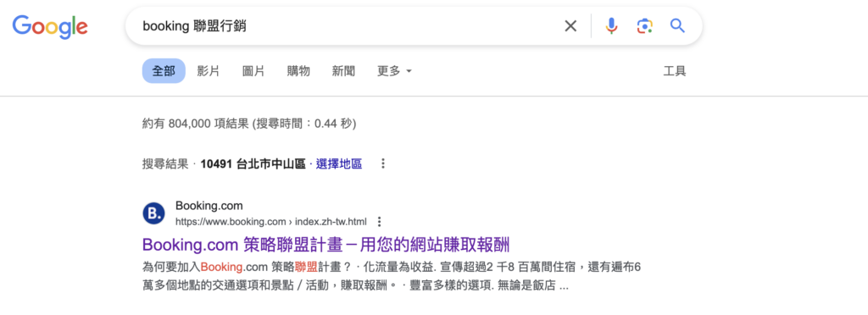This screenshot has height=315, width=868.
Task: Open the 工具 search tools
Action: tap(674, 71)
